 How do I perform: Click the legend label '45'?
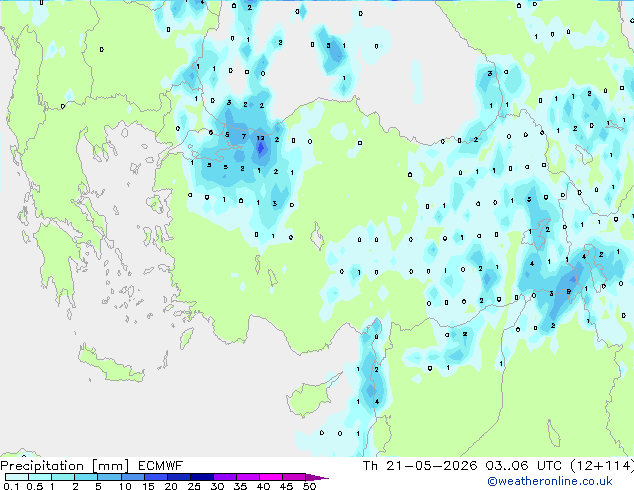(x=286, y=486)
